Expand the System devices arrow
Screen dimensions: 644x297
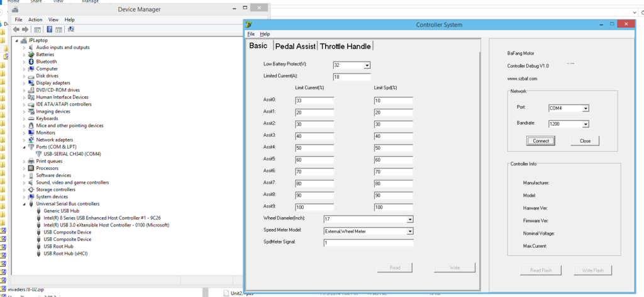[x=25, y=197]
